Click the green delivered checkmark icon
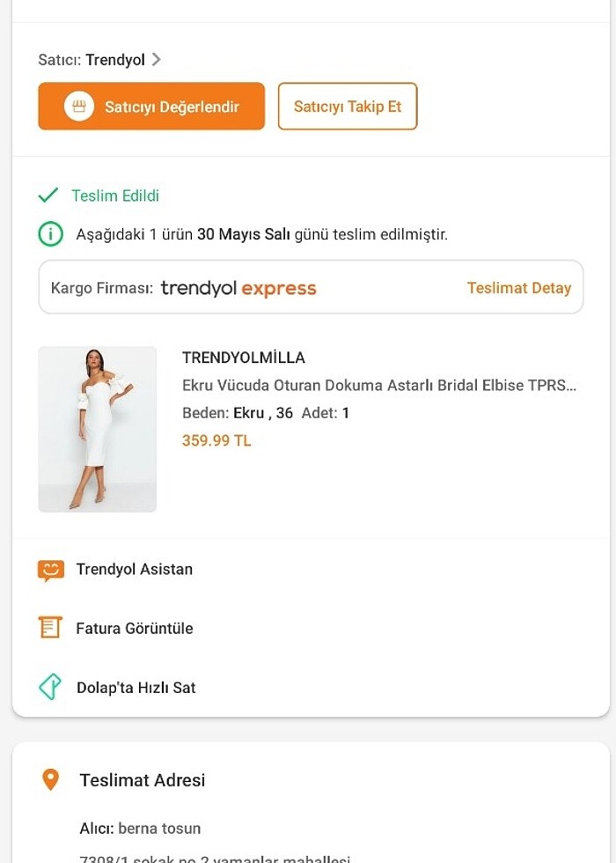Screen dimensions: 616x863 pos(48,195)
